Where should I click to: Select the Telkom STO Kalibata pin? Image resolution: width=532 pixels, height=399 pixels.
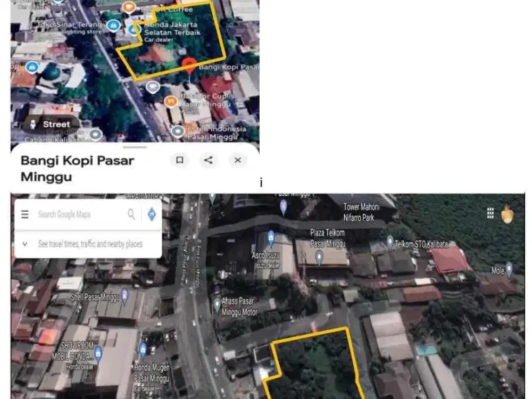click(390, 242)
